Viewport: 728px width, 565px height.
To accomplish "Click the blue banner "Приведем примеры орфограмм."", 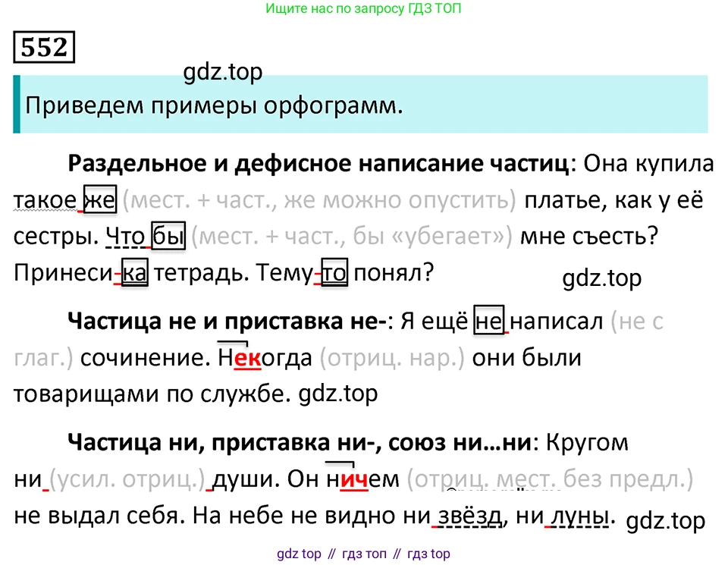I will (x=212, y=105).
